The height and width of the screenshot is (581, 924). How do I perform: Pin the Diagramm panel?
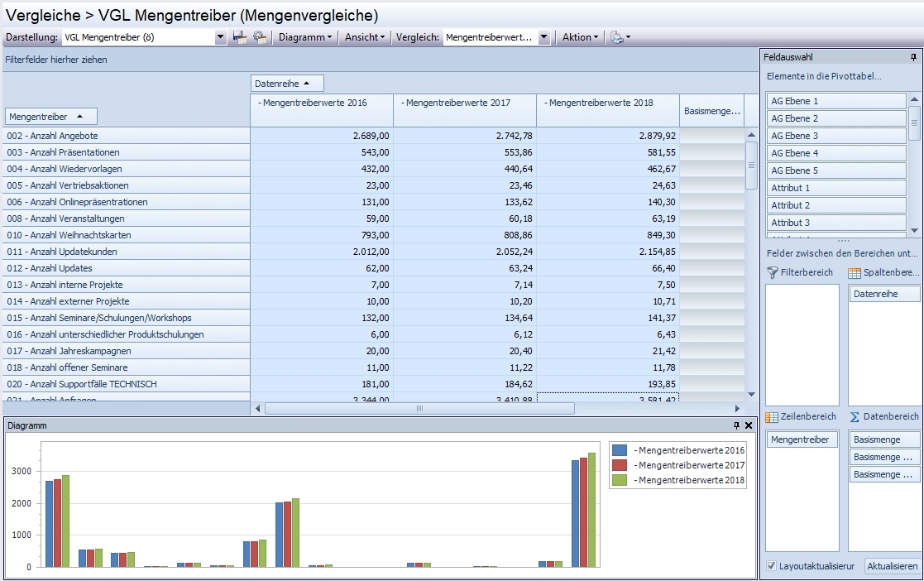(736, 425)
